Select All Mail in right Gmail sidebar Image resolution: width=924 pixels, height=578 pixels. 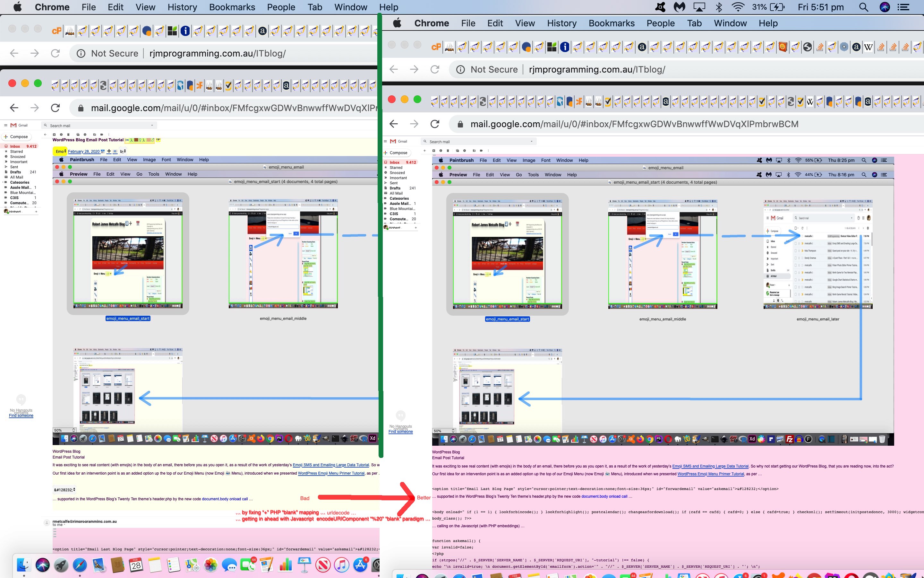[396, 193]
